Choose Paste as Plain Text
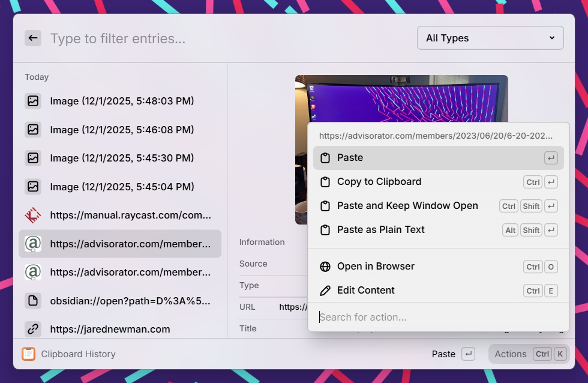This screenshot has width=588, height=383. 380,229
